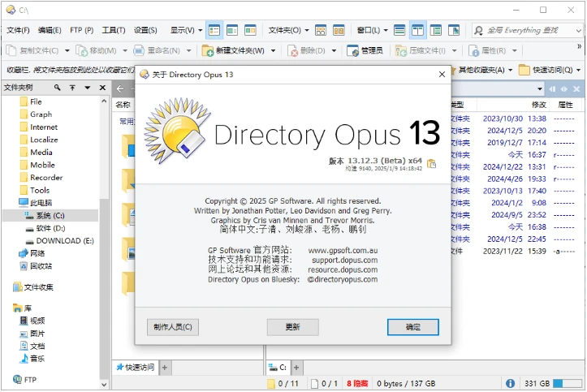Switch to the highlighted Details view icon

tap(214, 30)
